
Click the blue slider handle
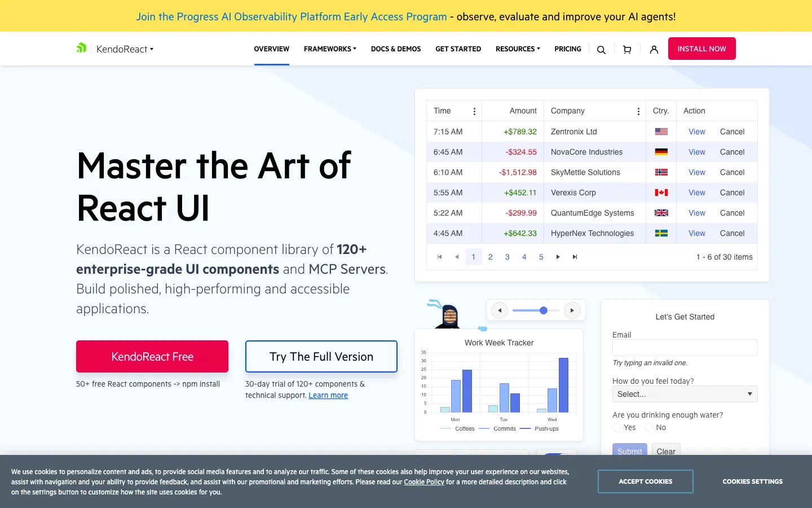(x=544, y=310)
